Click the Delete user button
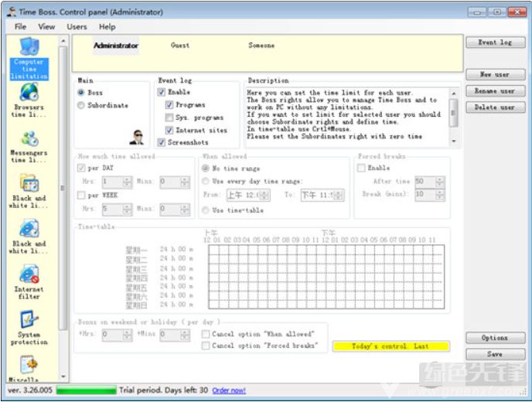The width and height of the screenshot is (532, 402). pos(496,107)
